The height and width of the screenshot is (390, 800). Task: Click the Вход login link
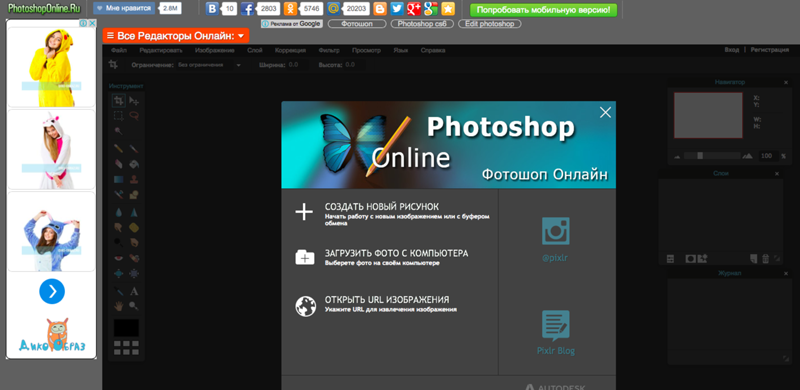tap(732, 50)
